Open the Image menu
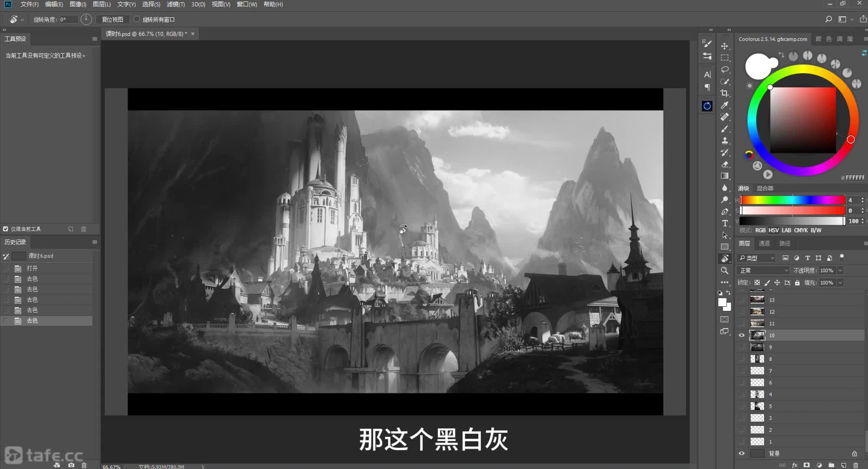This screenshot has width=868, height=469. tap(78, 4)
